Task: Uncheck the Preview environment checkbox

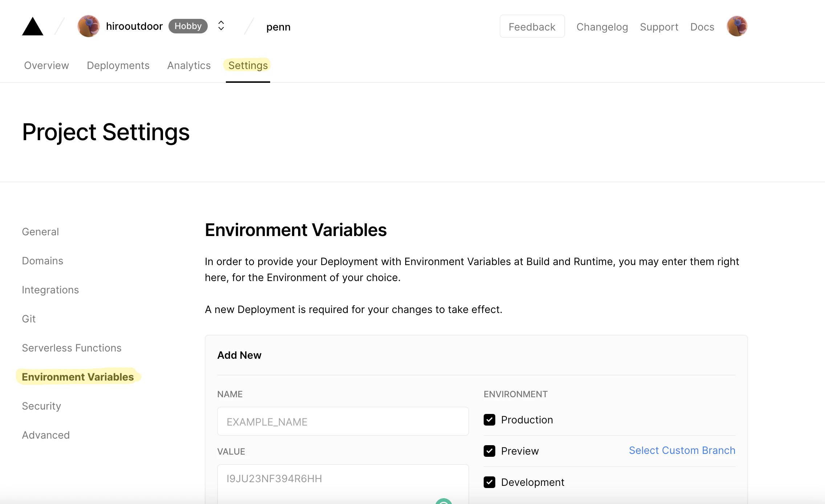Action: (x=489, y=451)
